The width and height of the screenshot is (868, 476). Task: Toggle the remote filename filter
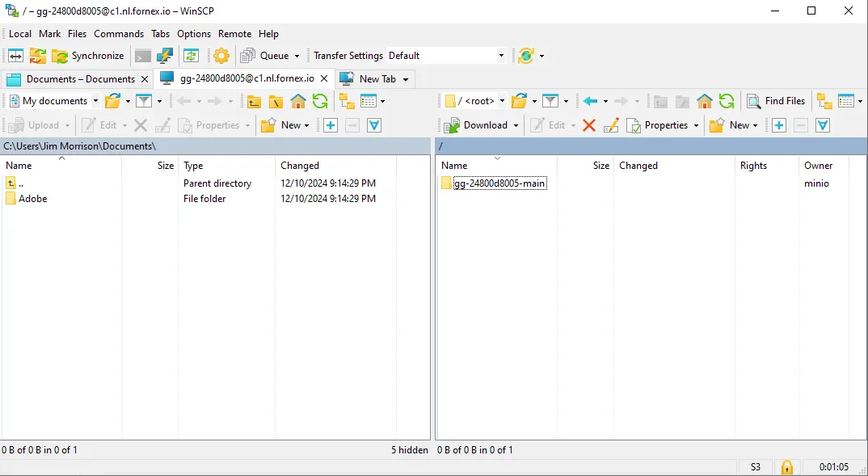click(x=550, y=101)
